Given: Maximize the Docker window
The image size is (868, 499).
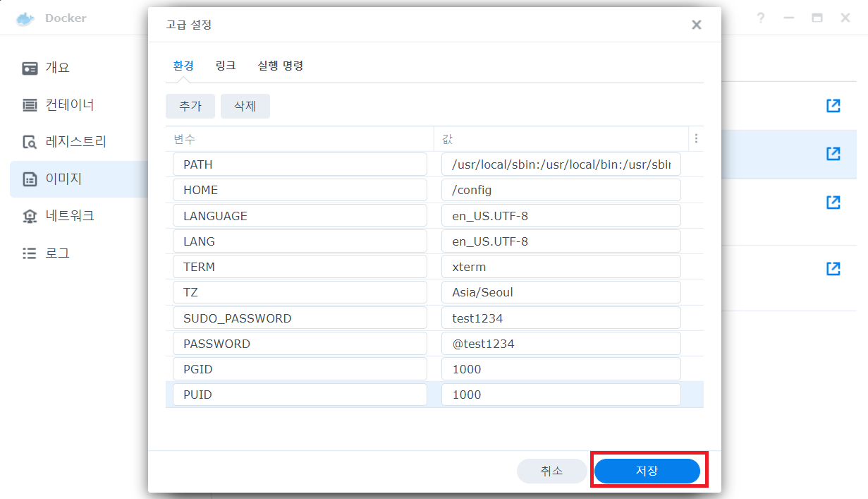Looking at the screenshot, I should point(817,18).
